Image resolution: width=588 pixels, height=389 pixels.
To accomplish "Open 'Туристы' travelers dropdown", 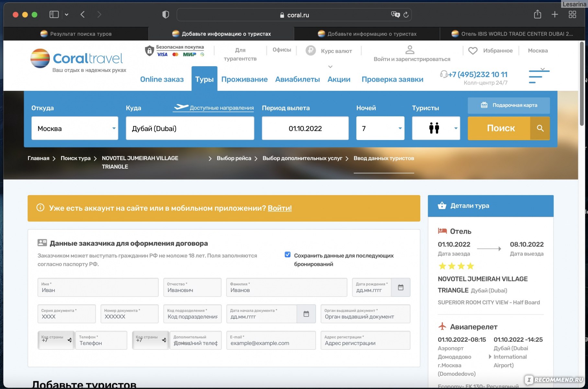I will point(436,128).
